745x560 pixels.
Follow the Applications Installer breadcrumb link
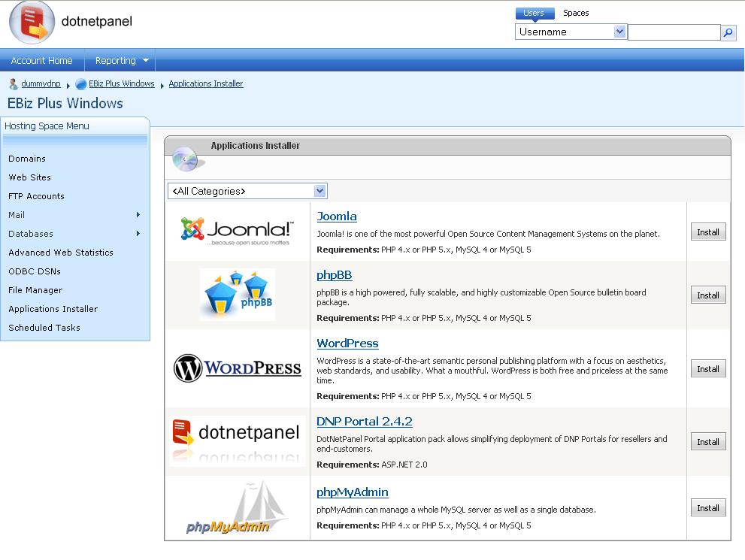[206, 83]
